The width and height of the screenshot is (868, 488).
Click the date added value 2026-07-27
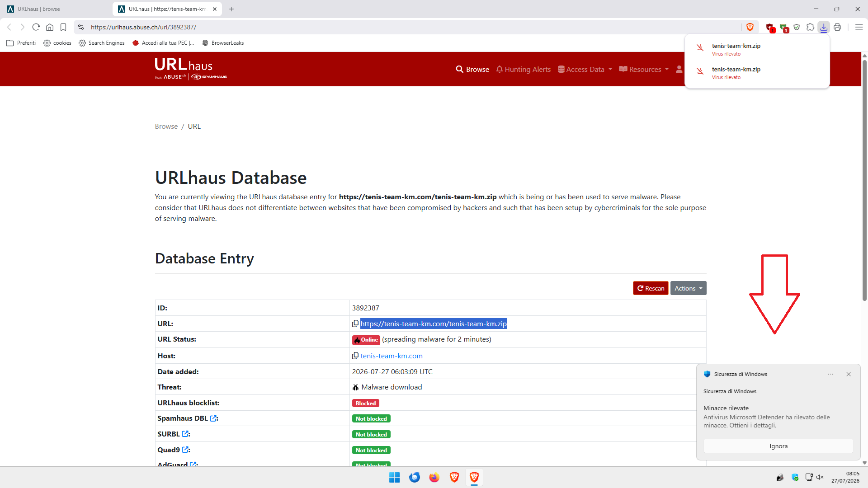click(x=392, y=371)
